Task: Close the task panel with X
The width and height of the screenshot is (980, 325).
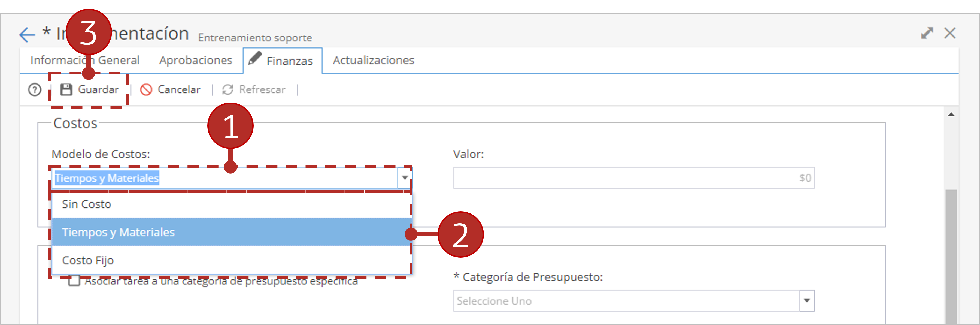Action: point(950,33)
